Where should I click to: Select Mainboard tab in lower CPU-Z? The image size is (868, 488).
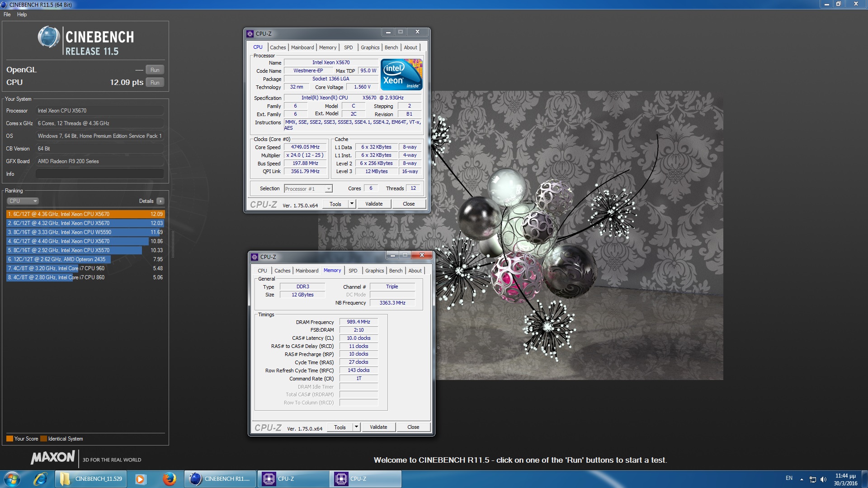(307, 271)
